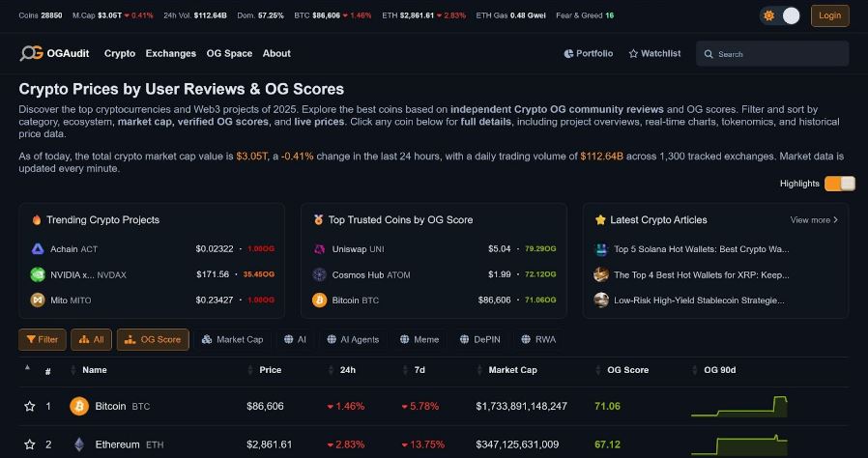Turn off the Highlights toggle
Image resolution: width=868 pixels, height=458 pixels.
point(839,184)
